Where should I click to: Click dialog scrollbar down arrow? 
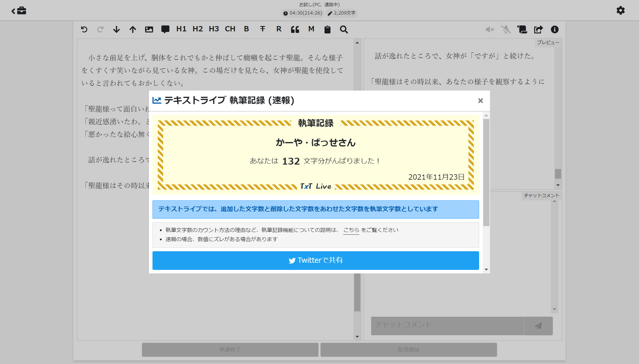coord(486,270)
